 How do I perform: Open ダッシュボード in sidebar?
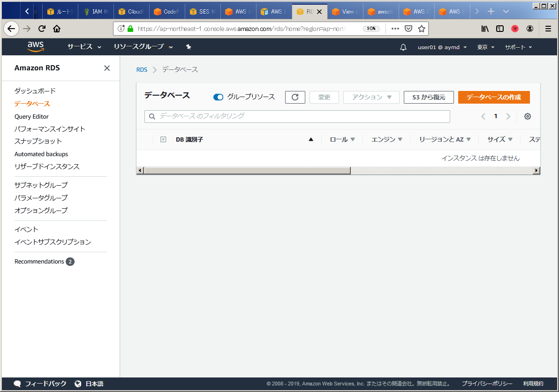pos(35,91)
